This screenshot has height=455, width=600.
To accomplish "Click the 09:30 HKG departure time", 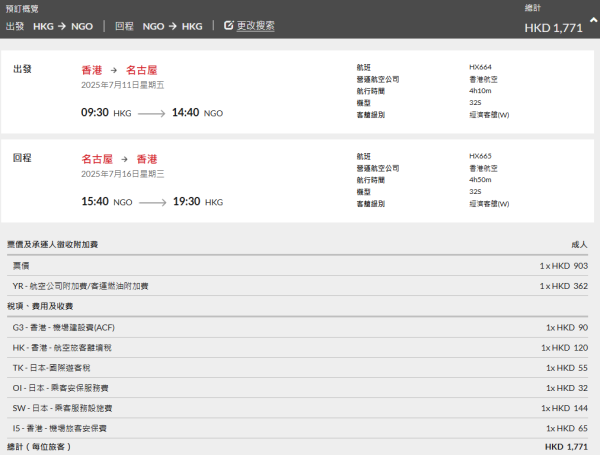I will pyautogui.click(x=106, y=113).
